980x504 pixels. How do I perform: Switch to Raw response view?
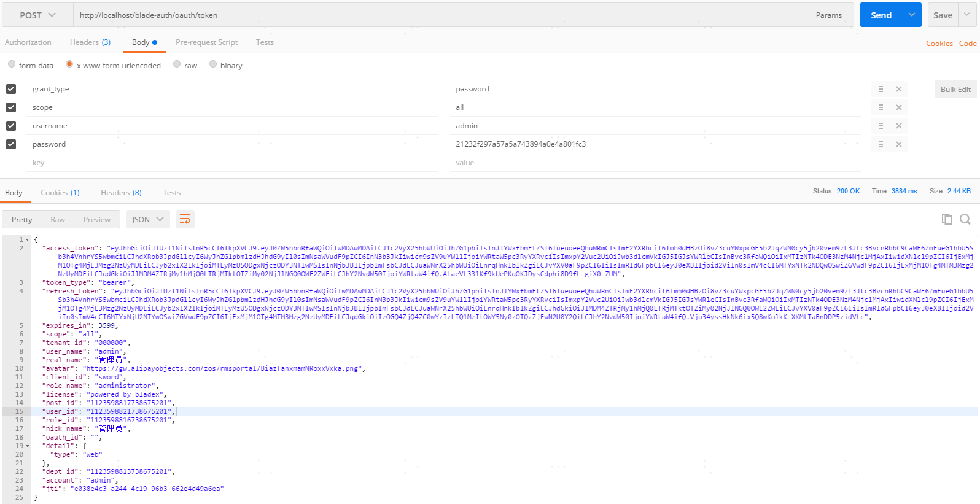pyautogui.click(x=58, y=220)
